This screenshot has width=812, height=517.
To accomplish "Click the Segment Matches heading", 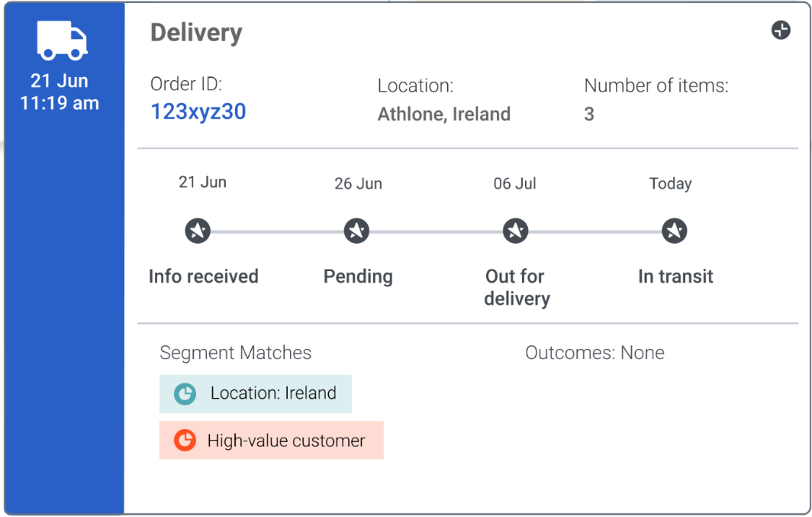I will coord(236,353).
